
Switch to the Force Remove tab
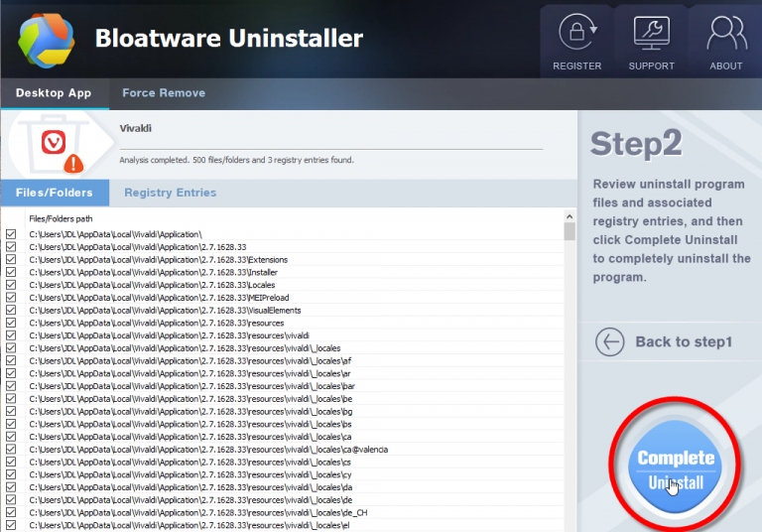pos(164,93)
